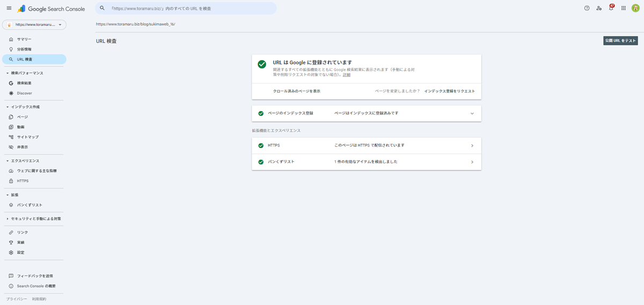The image size is (644, 305).
Task: Go to サマリー in the sidebar
Action: click(34, 39)
